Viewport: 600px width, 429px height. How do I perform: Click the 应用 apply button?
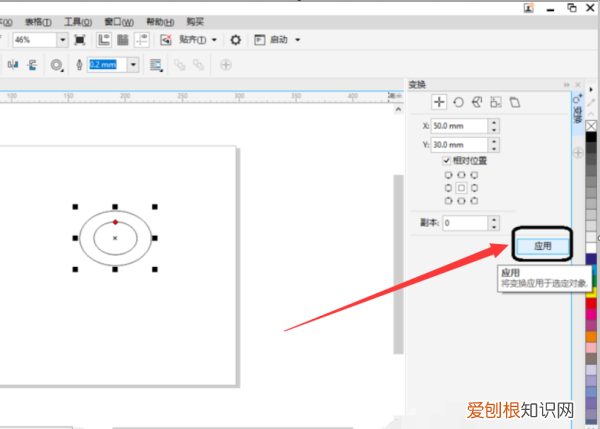point(542,245)
